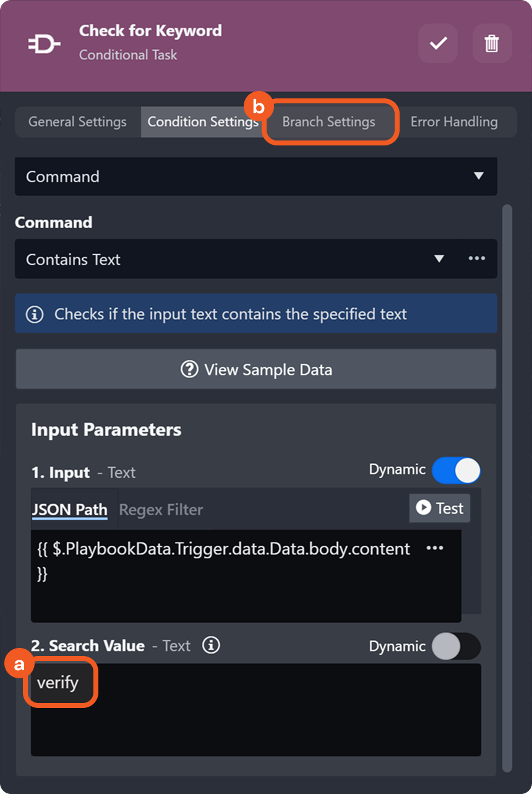Viewport: 532px width, 794px height.
Task: Click the info icon in description banner
Action: pos(35,314)
